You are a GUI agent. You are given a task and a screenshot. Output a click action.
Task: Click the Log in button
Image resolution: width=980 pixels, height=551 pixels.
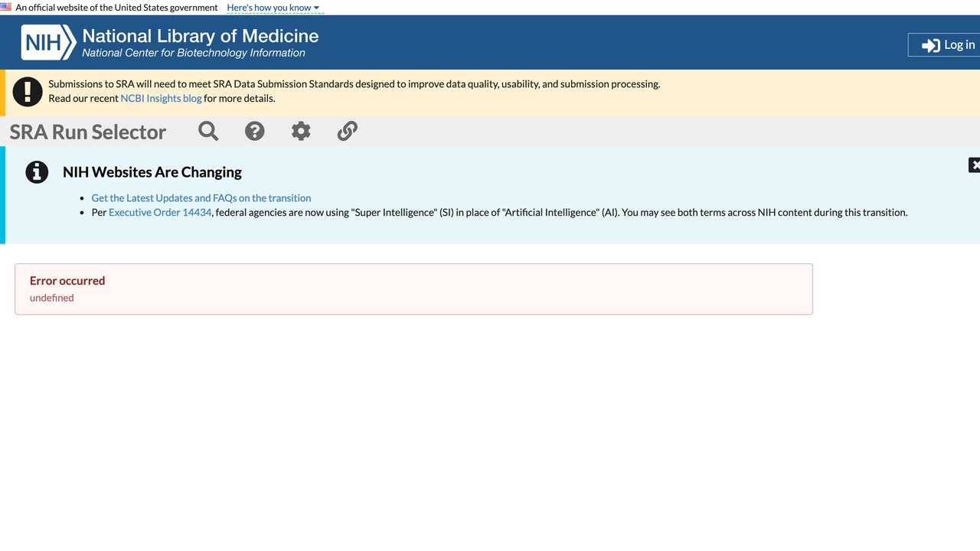click(944, 45)
